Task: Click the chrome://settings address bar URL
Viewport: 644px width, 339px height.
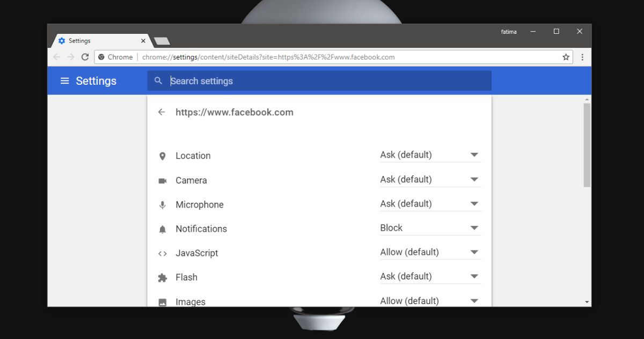Action: (268, 57)
